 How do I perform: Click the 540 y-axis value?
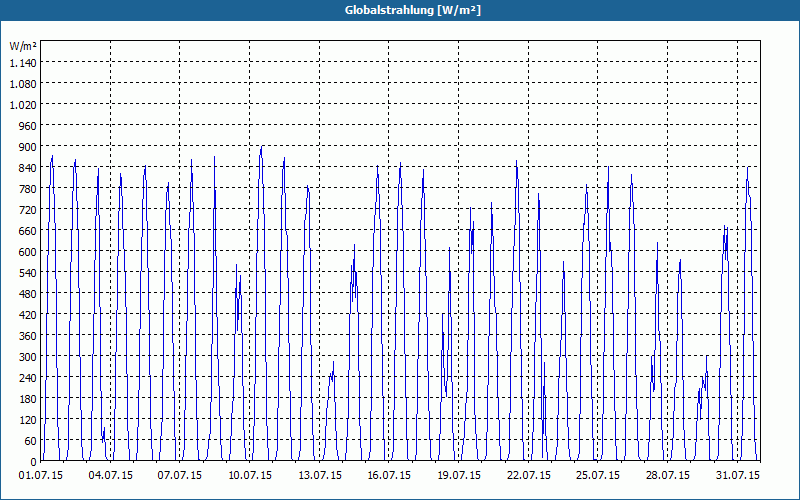click(x=28, y=273)
